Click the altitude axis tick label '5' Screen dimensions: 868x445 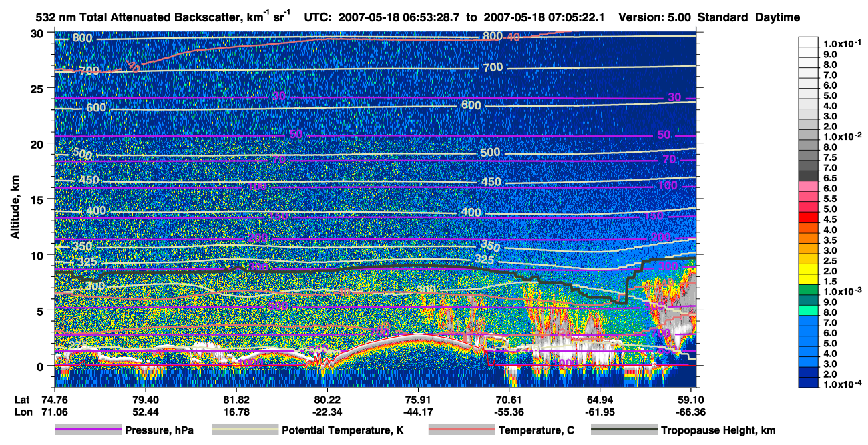pyautogui.click(x=41, y=310)
